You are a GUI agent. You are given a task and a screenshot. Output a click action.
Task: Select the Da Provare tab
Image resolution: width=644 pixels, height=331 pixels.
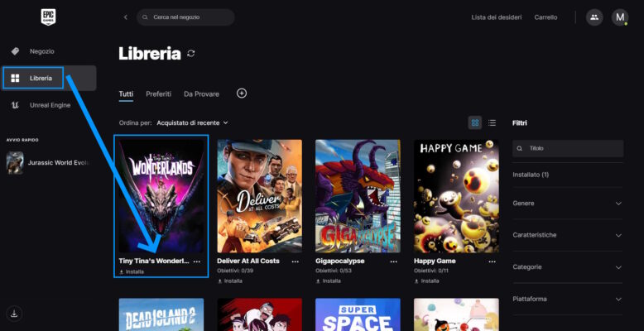pyautogui.click(x=201, y=94)
